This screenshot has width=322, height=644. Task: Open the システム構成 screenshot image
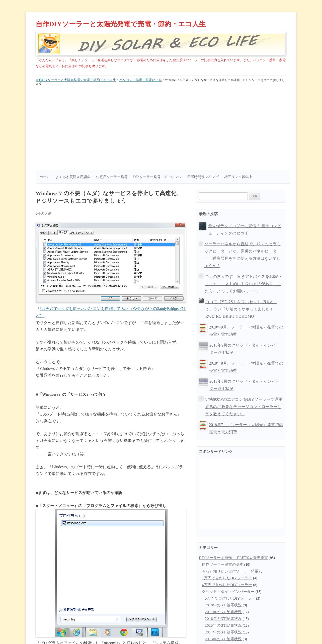point(111,263)
